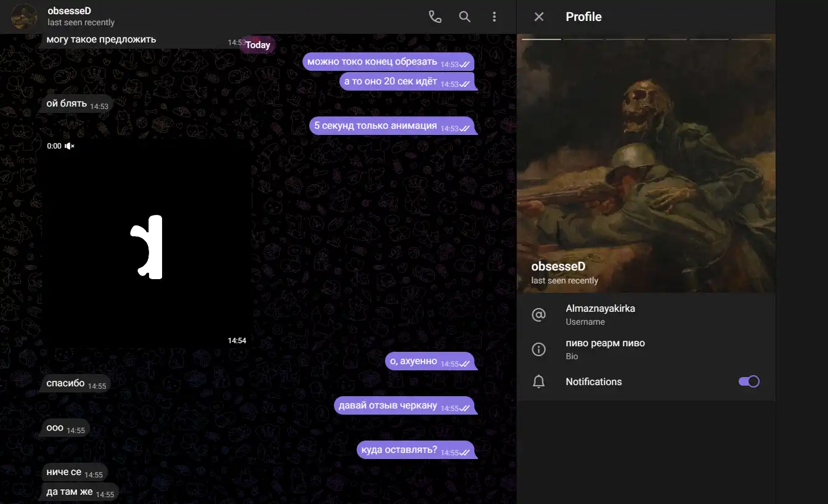Switch to fourth profile photo segment
The height and width of the screenshot is (504, 828).
(667, 39)
